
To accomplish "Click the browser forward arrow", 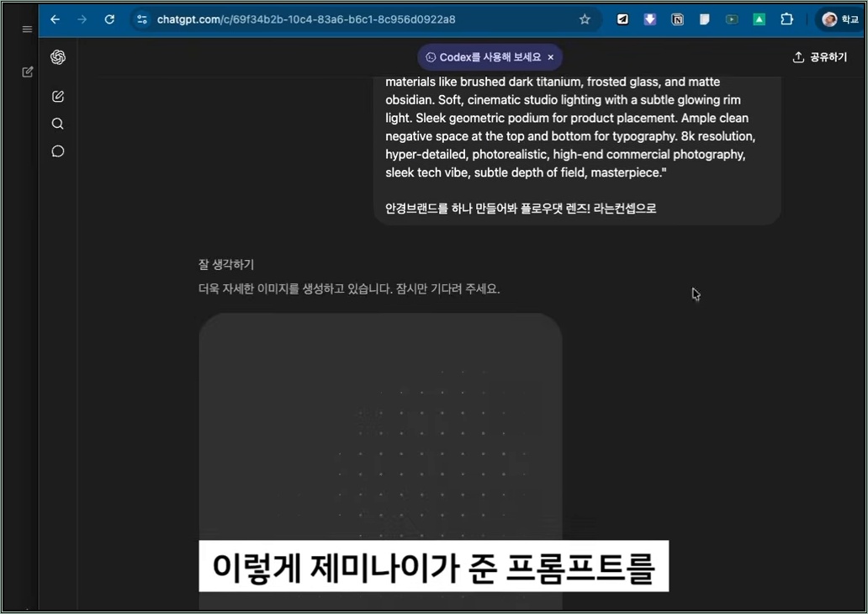I will tap(82, 19).
